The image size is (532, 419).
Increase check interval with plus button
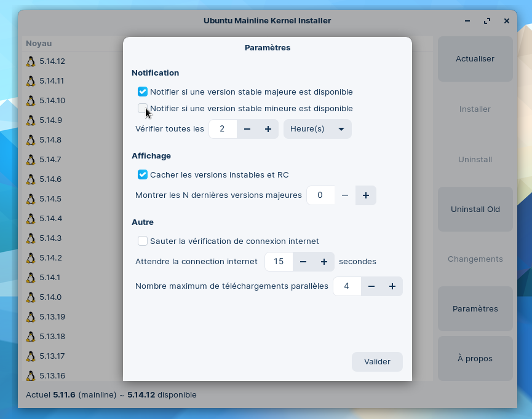tap(268, 129)
